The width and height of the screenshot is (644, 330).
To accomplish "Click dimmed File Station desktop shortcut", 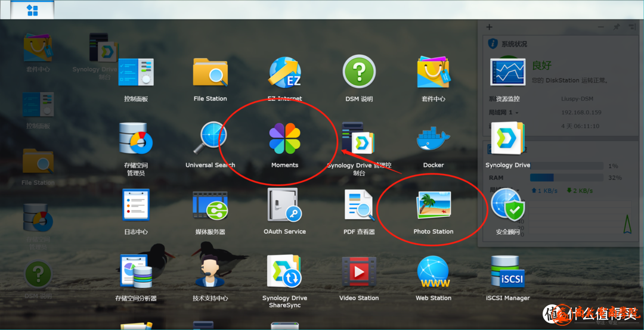I will click(x=38, y=161).
